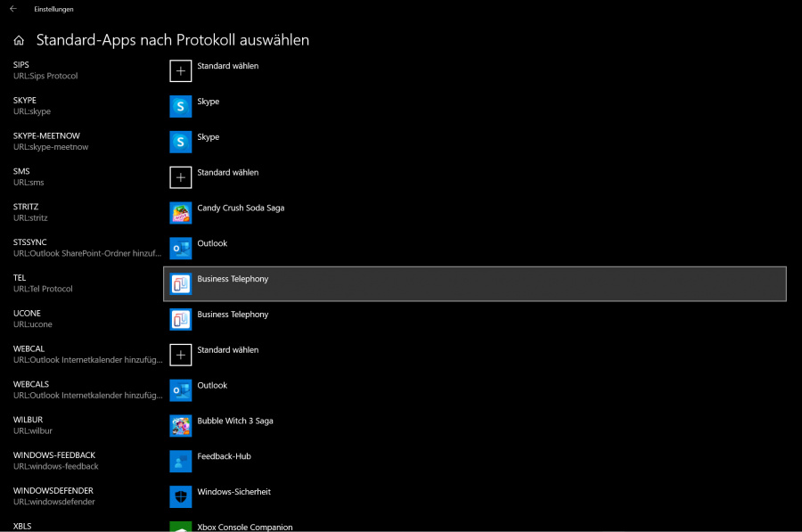The height and width of the screenshot is (532, 802).
Task: Select the SKYPE-MEETNOW protocol label
Action: (46, 135)
